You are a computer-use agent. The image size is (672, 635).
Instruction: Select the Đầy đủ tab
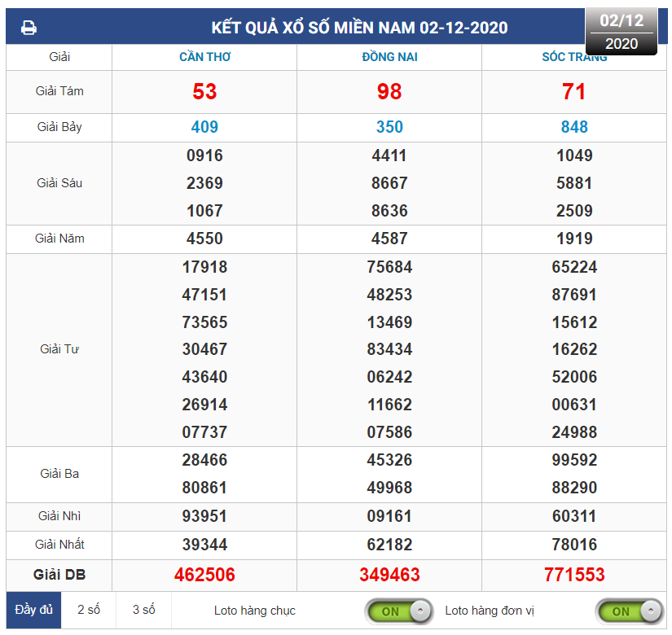coord(32,610)
